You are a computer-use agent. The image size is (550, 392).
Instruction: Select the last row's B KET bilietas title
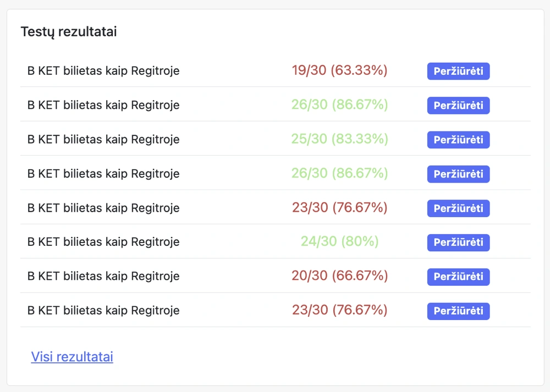click(103, 310)
